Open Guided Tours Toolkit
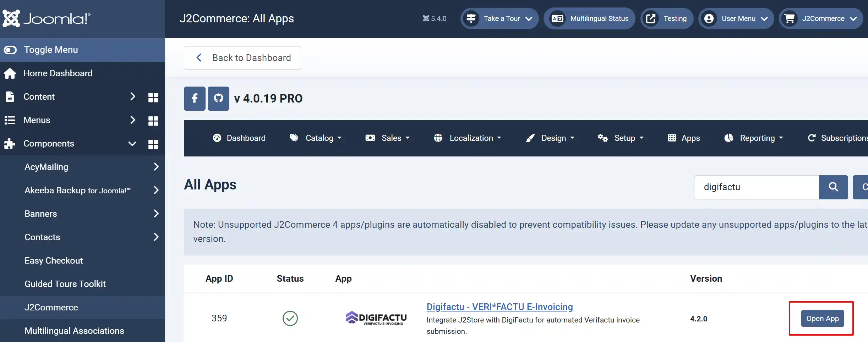The width and height of the screenshot is (868, 342). point(65,284)
